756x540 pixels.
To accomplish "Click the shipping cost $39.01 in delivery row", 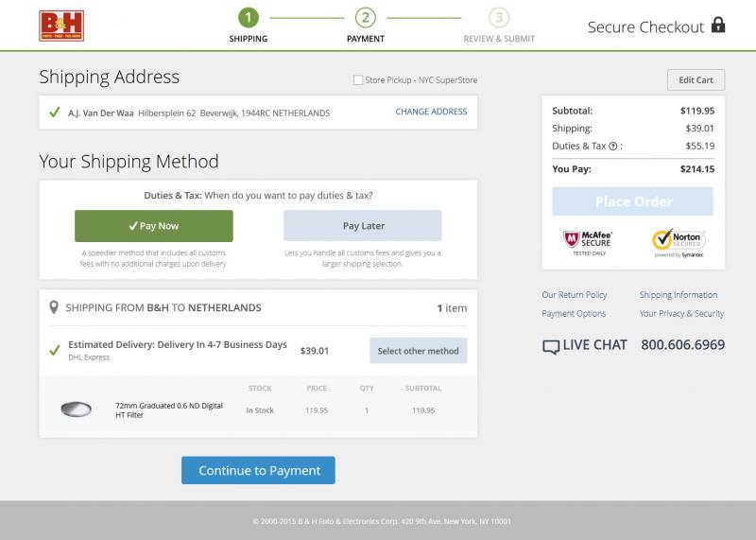I will [x=315, y=351].
